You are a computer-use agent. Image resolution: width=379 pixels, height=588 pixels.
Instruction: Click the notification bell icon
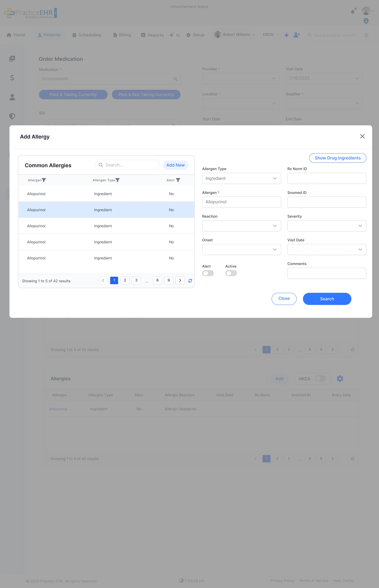(x=352, y=11)
